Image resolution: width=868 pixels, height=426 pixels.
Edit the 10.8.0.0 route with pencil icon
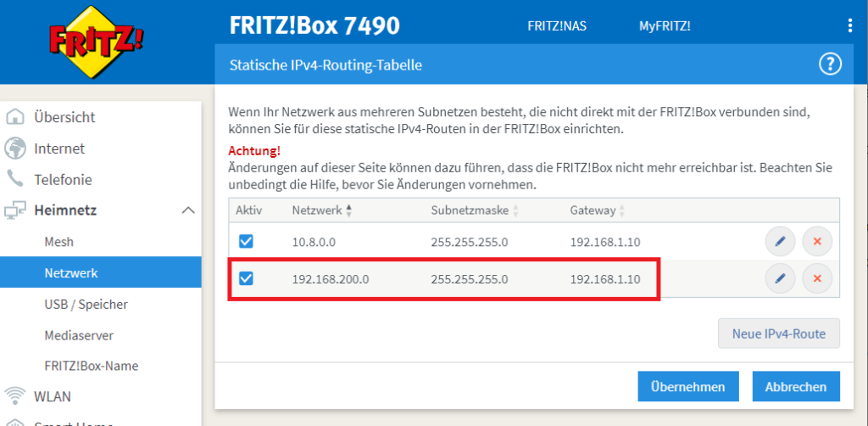pos(780,242)
